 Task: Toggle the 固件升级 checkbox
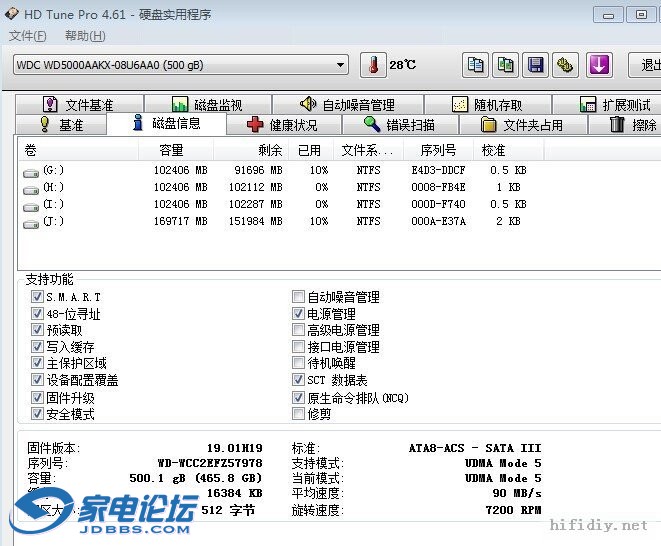[x=37, y=397]
